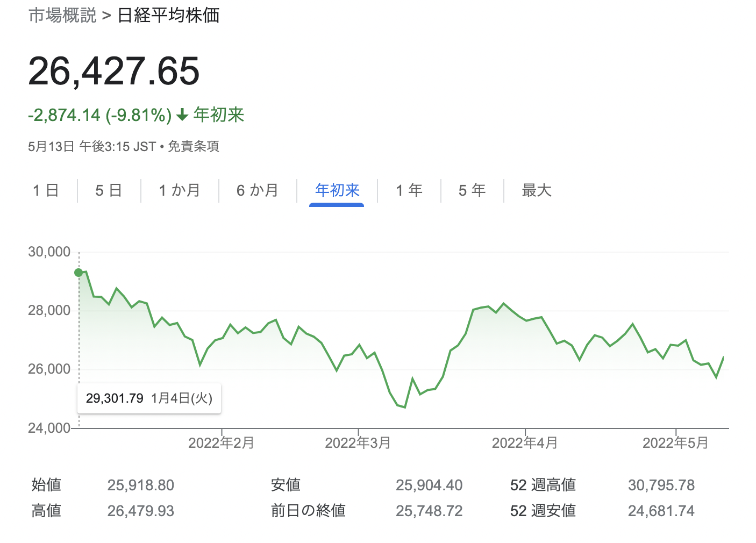This screenshot has width=756, height=543.
Task: Click the 2022年3月 axis label
Action: (x=358, y=443)
